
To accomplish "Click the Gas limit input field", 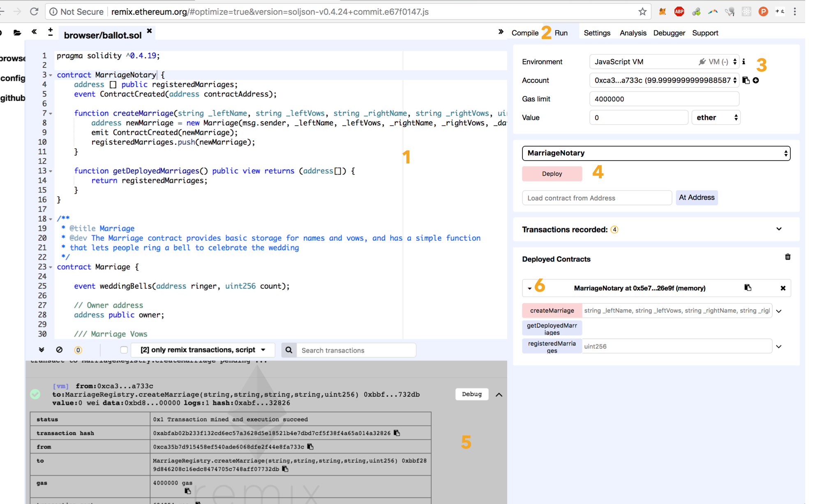I will point(664,99).
